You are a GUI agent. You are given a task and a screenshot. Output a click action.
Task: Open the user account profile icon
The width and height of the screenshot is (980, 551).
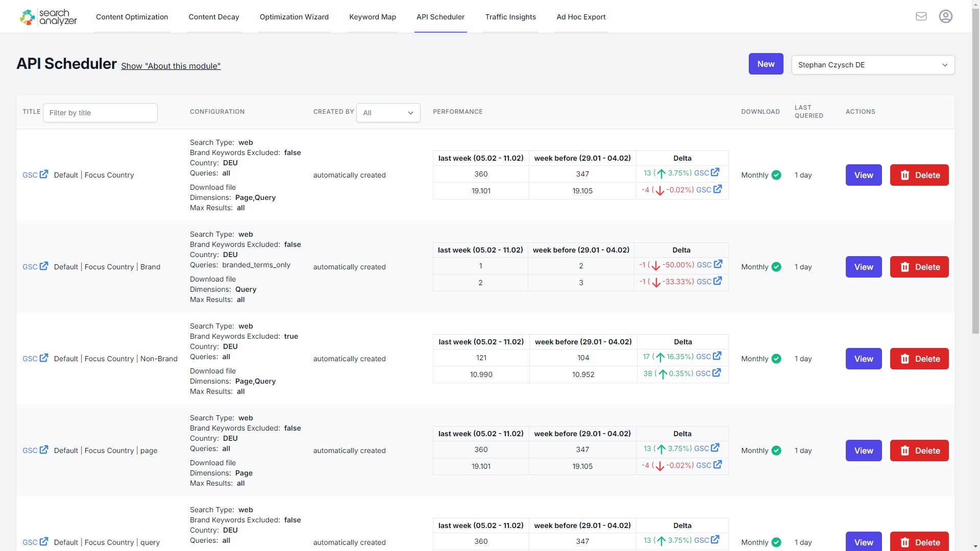[945, 16]
